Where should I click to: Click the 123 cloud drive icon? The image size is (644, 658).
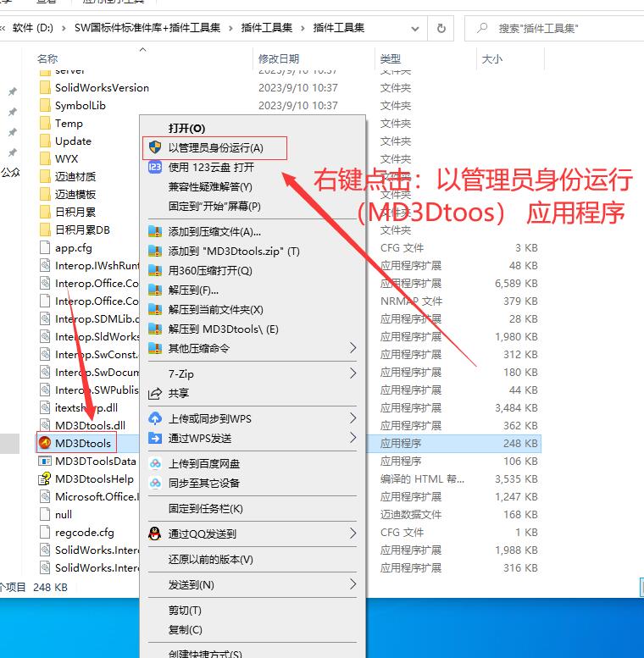point(154,167)
